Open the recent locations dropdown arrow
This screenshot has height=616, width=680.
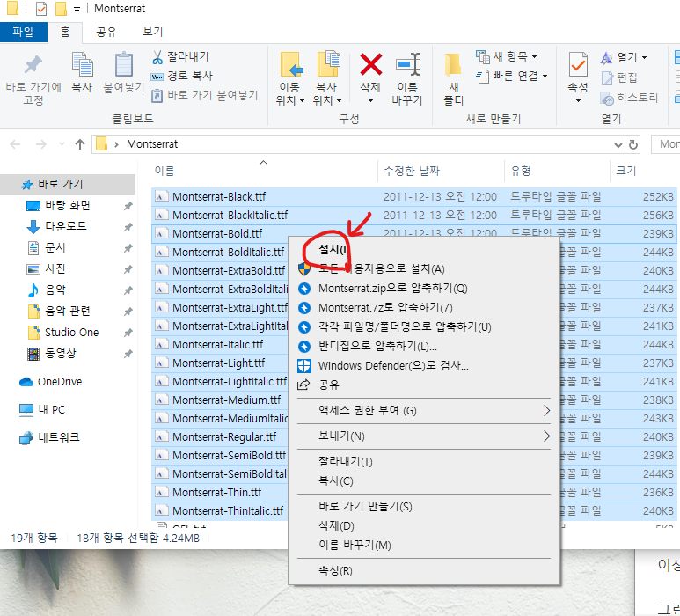point(62,144)
